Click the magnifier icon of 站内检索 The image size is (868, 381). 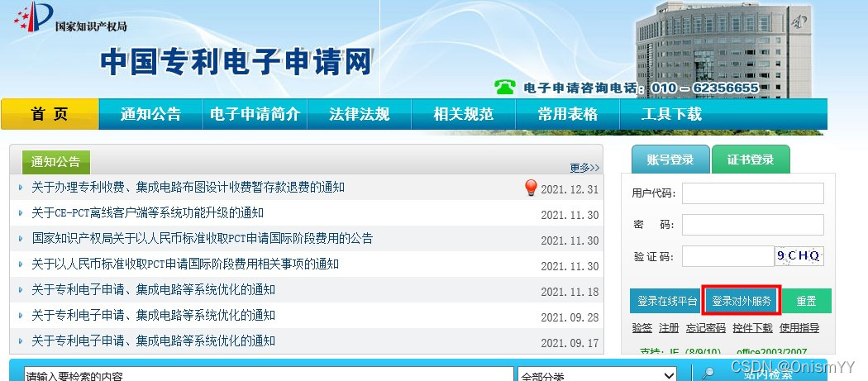(x=708, y=374)
